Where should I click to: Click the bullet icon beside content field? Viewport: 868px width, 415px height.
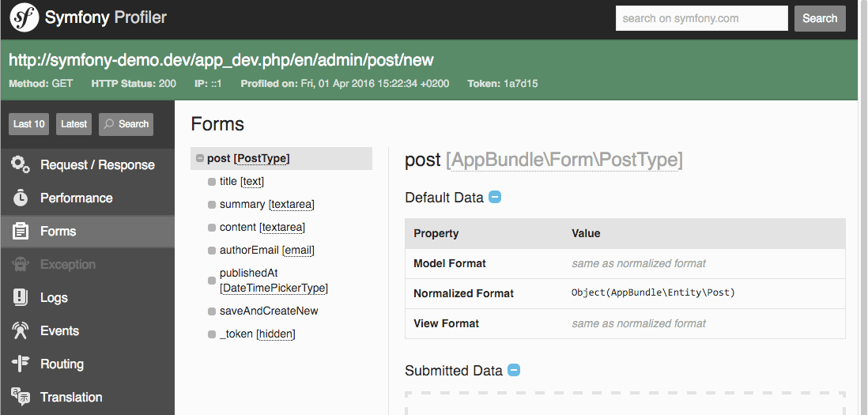point(211,228)
